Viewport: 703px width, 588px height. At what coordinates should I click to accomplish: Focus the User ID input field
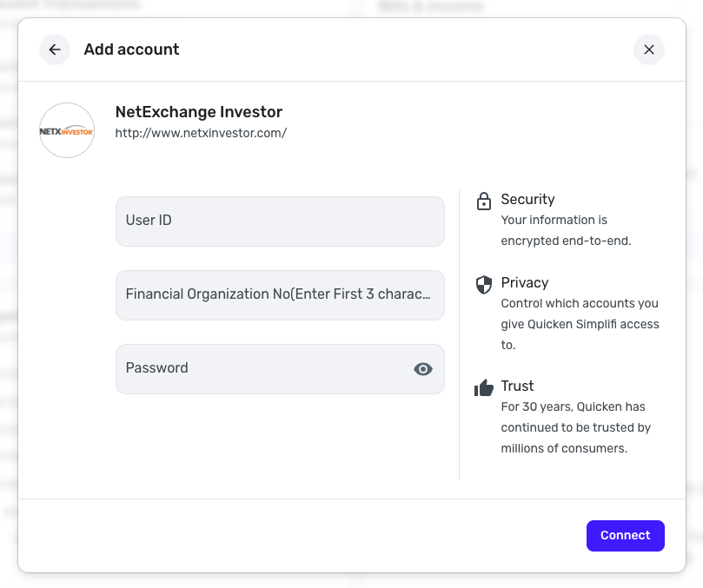(280, 221)
